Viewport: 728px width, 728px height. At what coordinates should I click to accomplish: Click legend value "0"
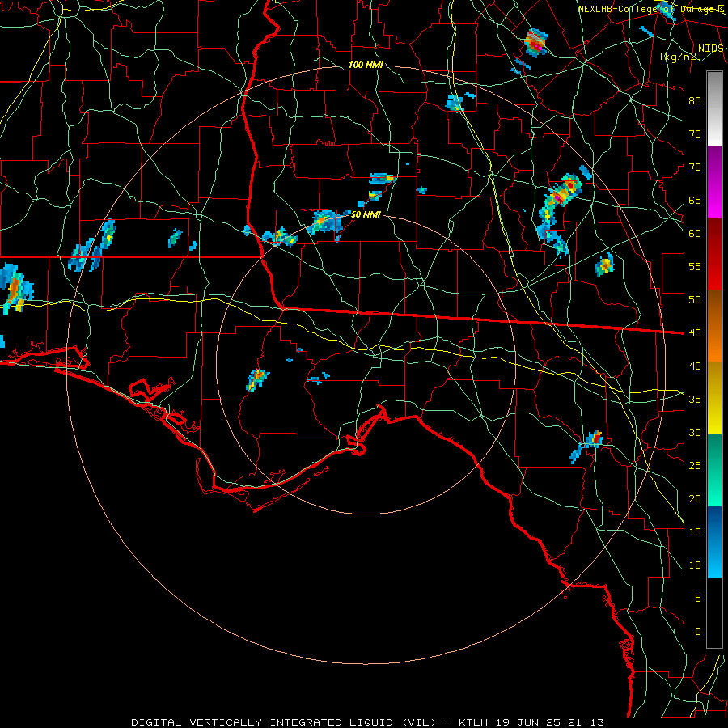698,632
